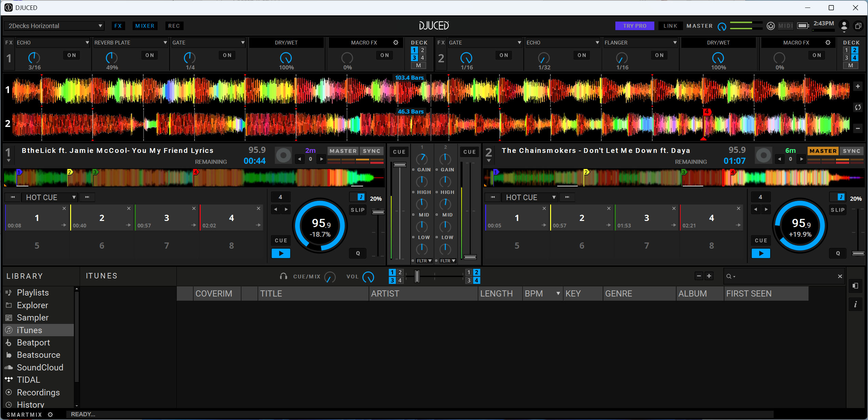Click the headphones cue/mix icon
The image size is (868, 420).
(283, 276)
